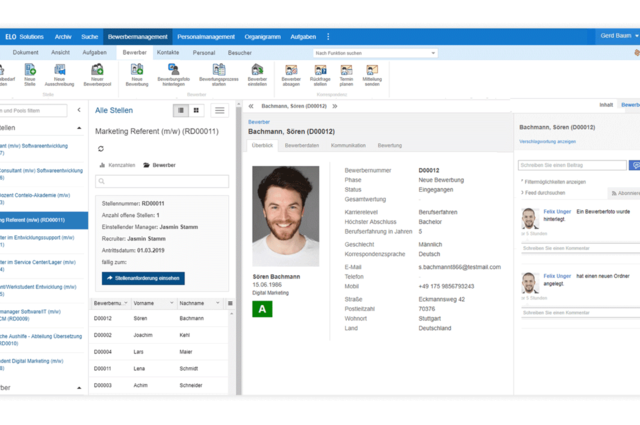The image size is (640, 425).
Task: Click the Bewerber breadcrumb link
Action: [x=259, y=122]
